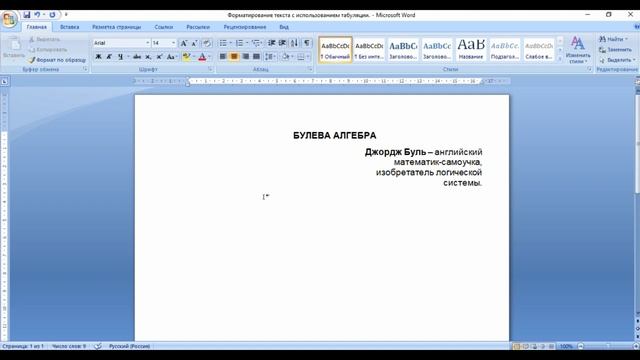Screen dimensions: 640x360
Task: Switch to the Вставка tab
Action: coord(69,27)
